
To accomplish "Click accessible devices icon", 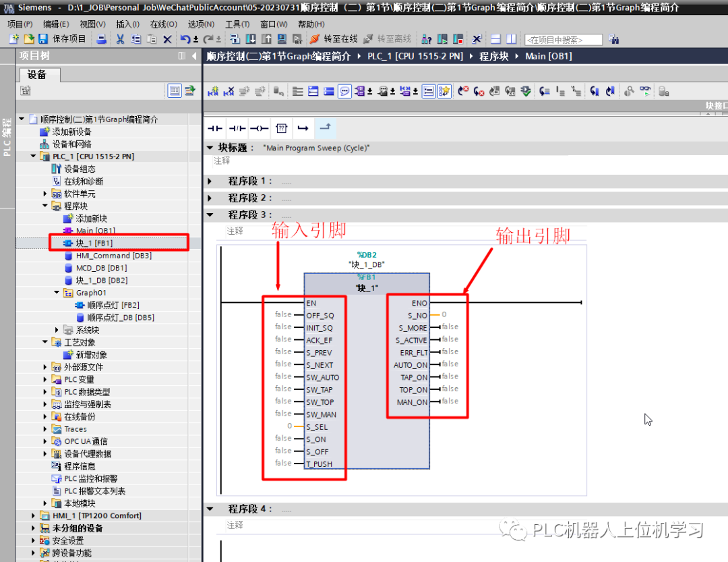I will click(x=426, y=39).
